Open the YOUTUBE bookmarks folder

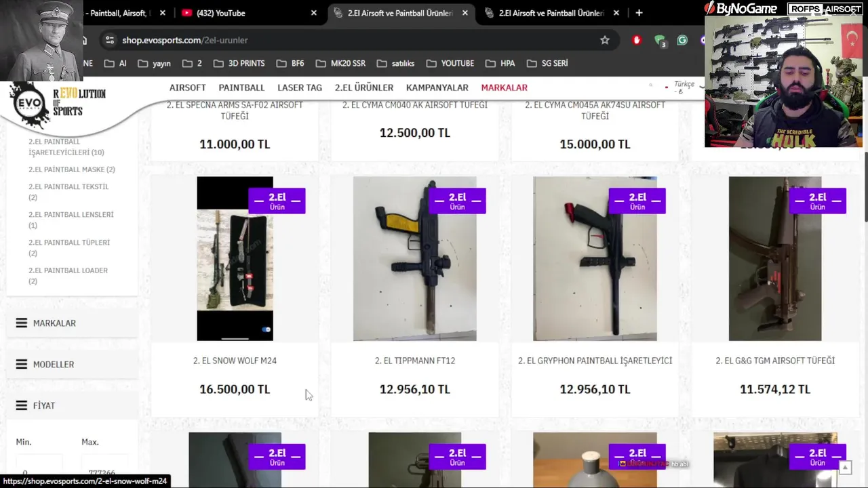(450, 63)
